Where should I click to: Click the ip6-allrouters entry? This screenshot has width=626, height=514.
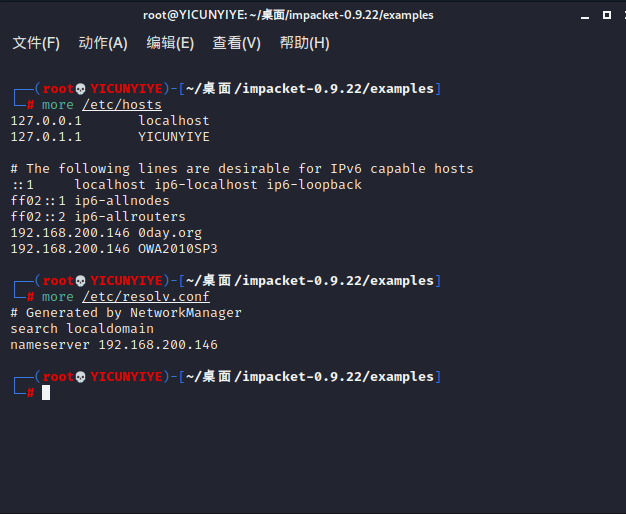(130, 217)
